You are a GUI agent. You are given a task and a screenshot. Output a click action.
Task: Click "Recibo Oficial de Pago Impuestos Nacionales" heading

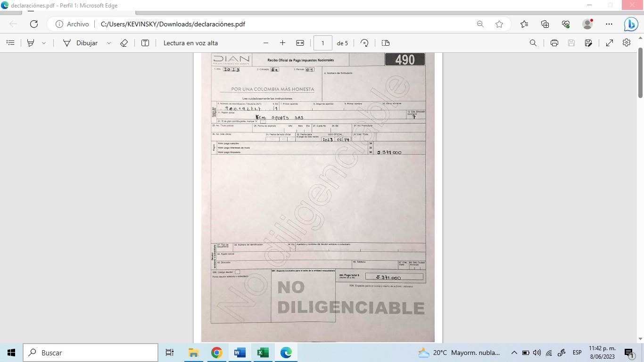[x=301, y=60]
